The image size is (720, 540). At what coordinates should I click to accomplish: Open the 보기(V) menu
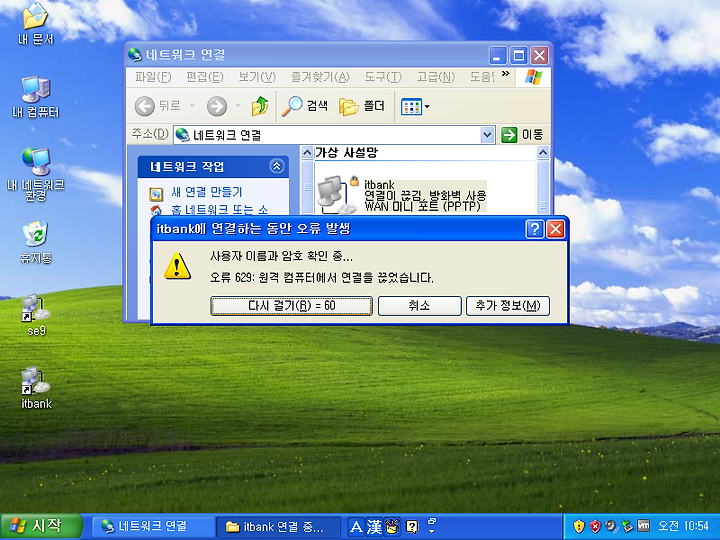click(257, 77)
